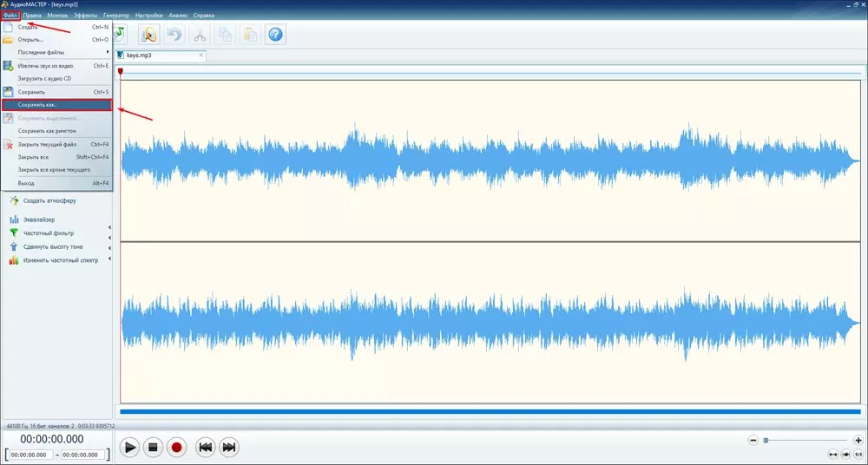Viewport: 868px width, 465px height.
Task: Click the undo arrow toolbar icon
Action: point(174,35)
